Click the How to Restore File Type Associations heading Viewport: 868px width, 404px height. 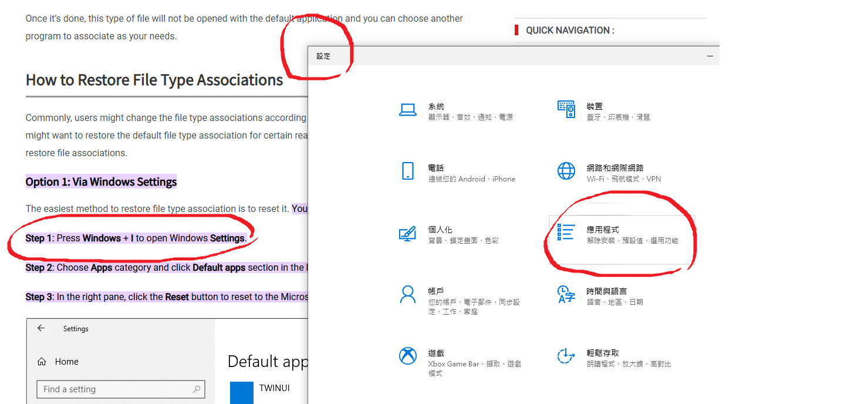[154, 80]
